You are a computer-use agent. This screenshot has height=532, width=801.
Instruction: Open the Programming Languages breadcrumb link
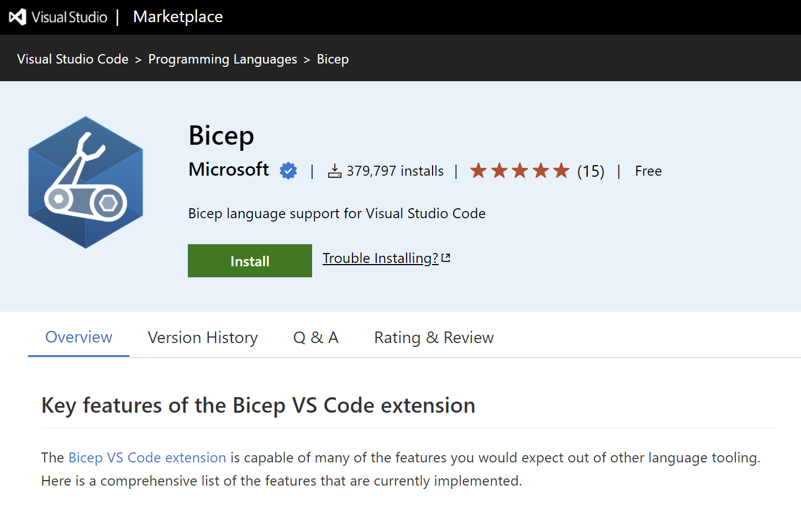pos(223,59)
